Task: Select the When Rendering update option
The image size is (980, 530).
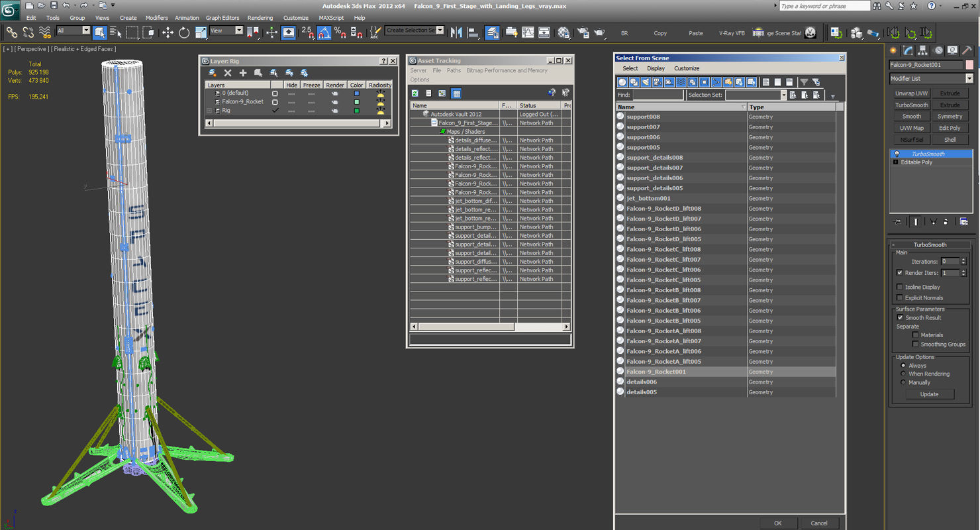Action: tap(903, 374)
